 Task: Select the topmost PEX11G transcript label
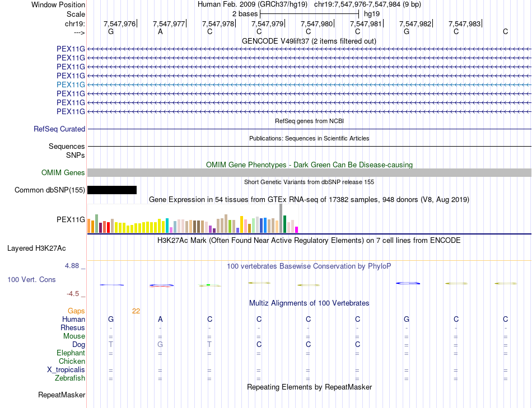pyautogui.click(x=71, y=49)
